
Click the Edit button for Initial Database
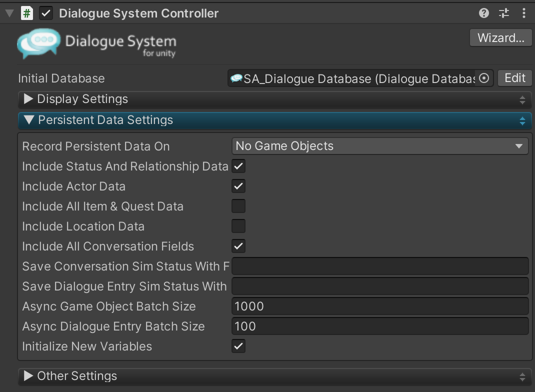[x=514, y=78]
